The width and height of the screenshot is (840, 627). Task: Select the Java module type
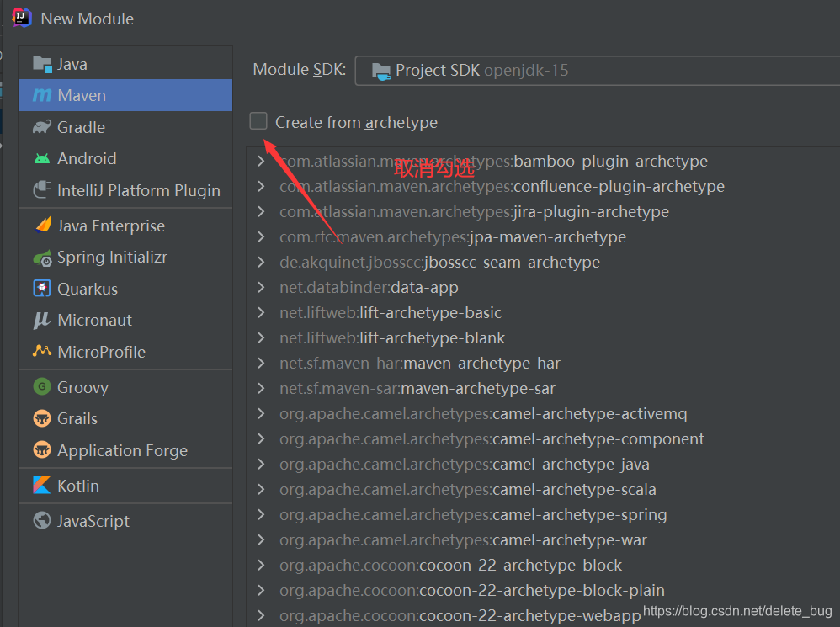(x=125, y=64)
